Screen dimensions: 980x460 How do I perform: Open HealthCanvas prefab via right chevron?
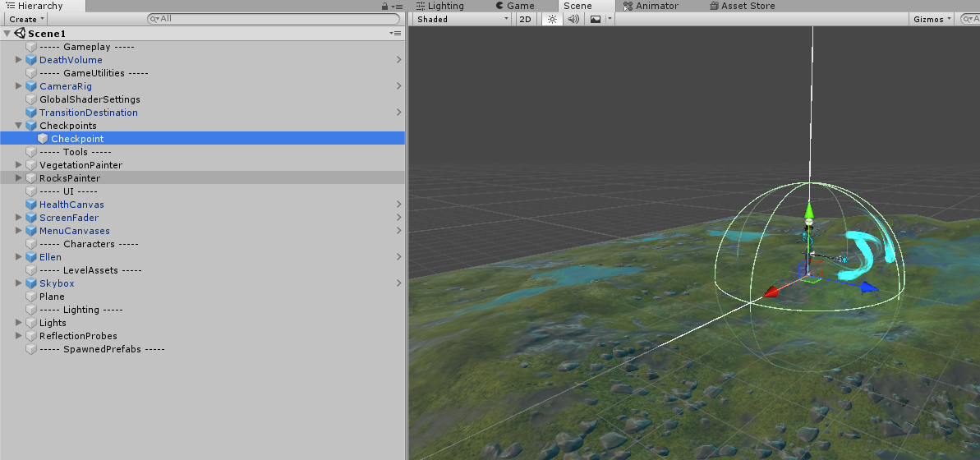click(x=398, y=205)
